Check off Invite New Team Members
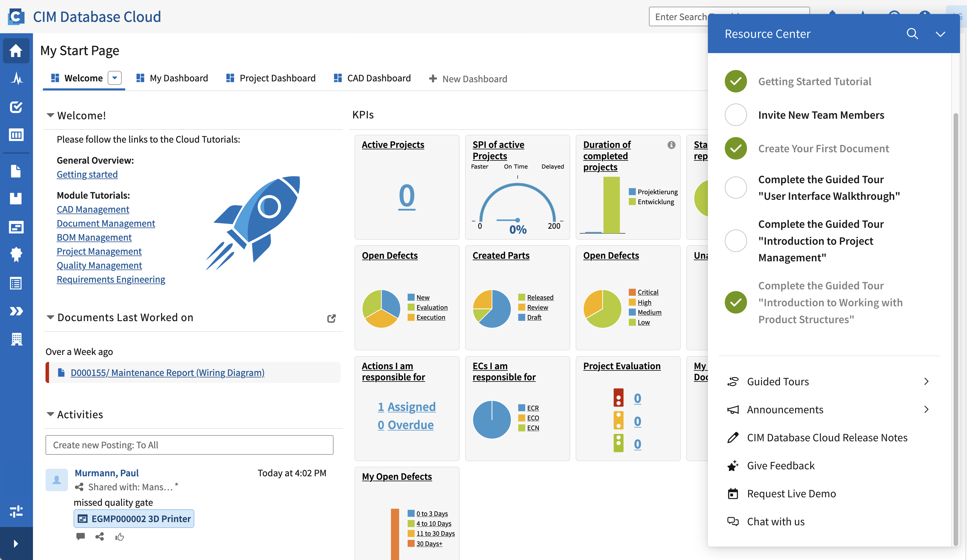Screen dimensions: 967x560 [735, 115]
